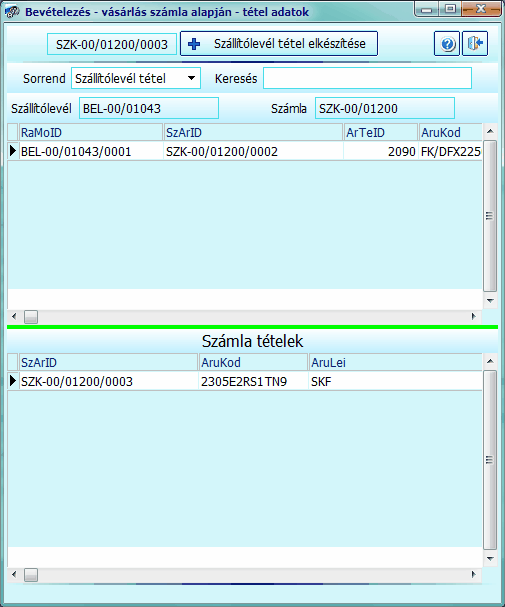Click the upper grid's scroll right arrow
This screenshot has height=607, width=505.
coord(474,317)
